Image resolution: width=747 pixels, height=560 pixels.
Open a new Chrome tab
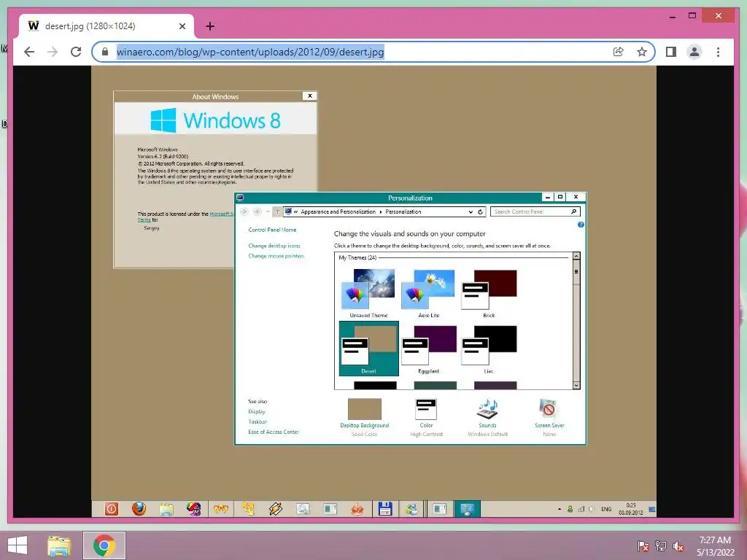click(x=210, y=26)
